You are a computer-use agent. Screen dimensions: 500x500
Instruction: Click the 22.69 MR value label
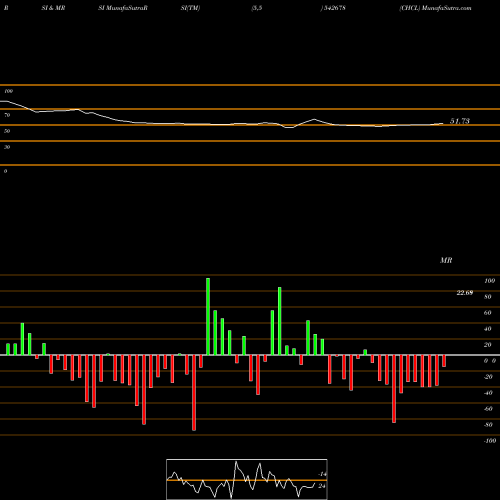click(464, 293)
